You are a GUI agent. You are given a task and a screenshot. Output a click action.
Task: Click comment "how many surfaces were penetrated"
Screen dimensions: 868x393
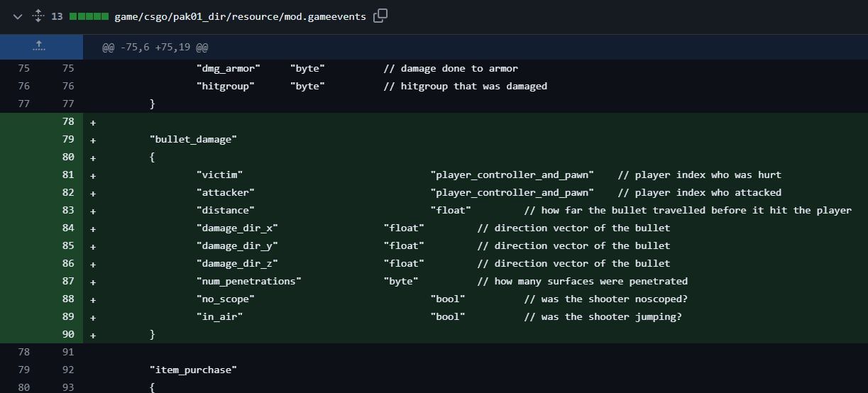583,281
